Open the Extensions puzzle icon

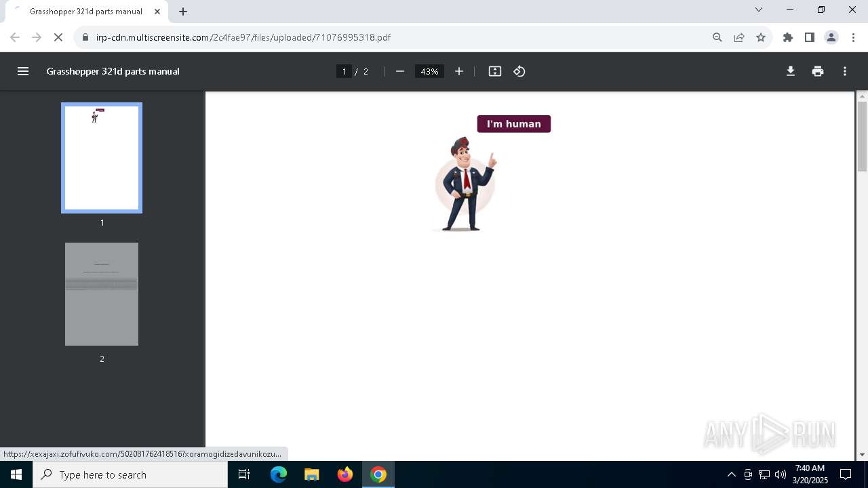[x=788, y=37]
